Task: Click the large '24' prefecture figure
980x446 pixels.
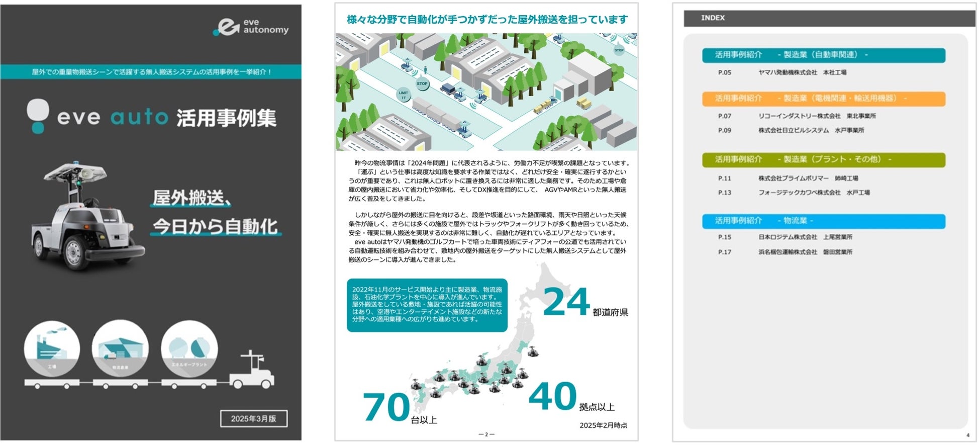Action: (x=566, y=302)
